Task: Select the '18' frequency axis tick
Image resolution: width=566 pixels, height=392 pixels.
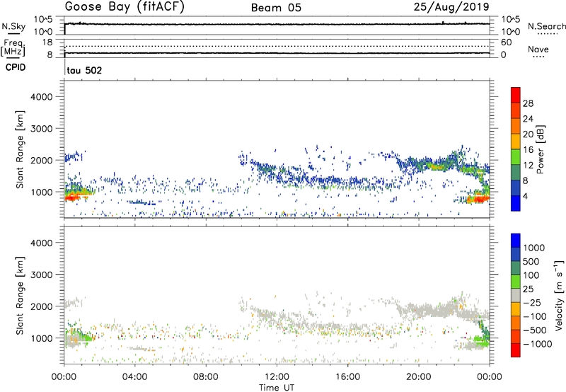Action: pos(47,42)
